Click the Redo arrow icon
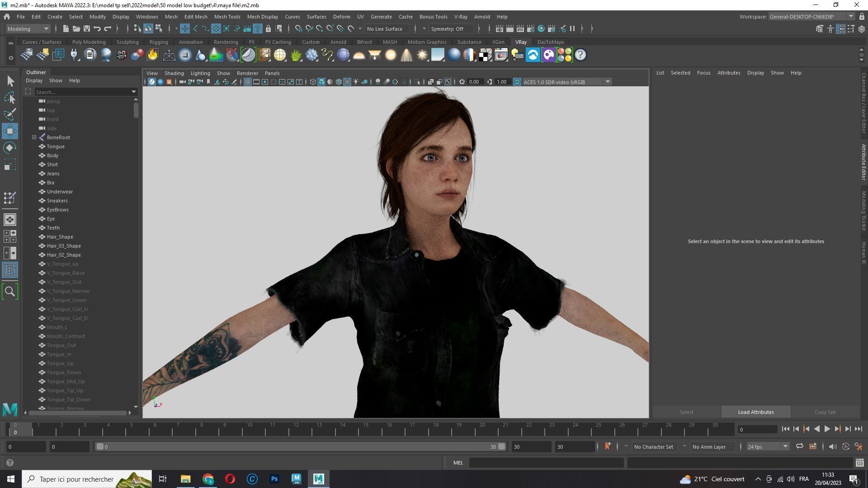 tap(108, 28)
